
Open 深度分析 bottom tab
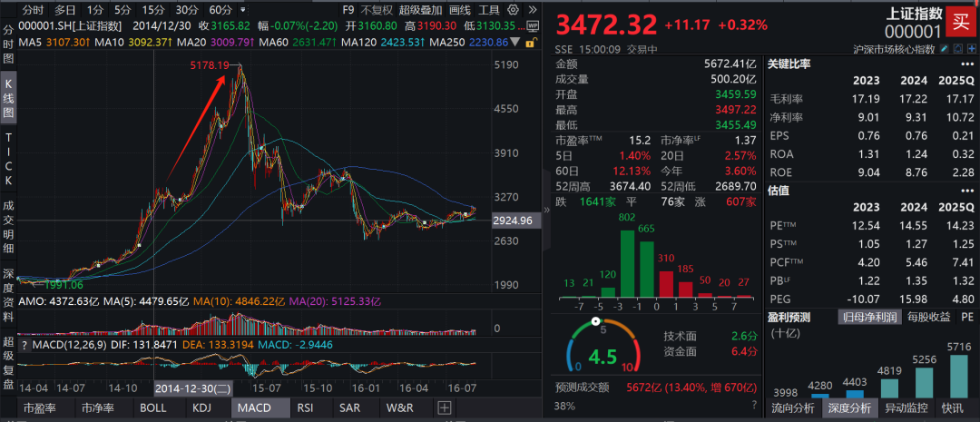[849, 408]
